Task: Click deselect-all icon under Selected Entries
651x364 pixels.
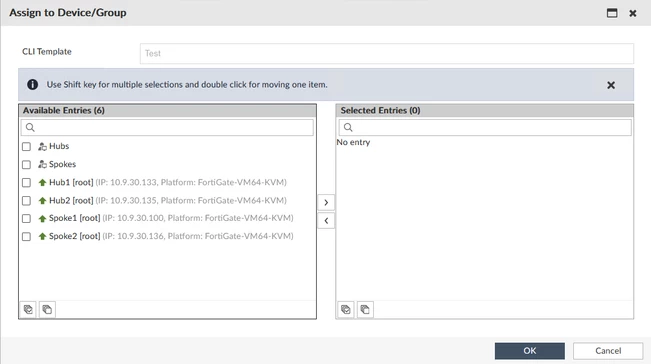Action: [x=365, y=310]
